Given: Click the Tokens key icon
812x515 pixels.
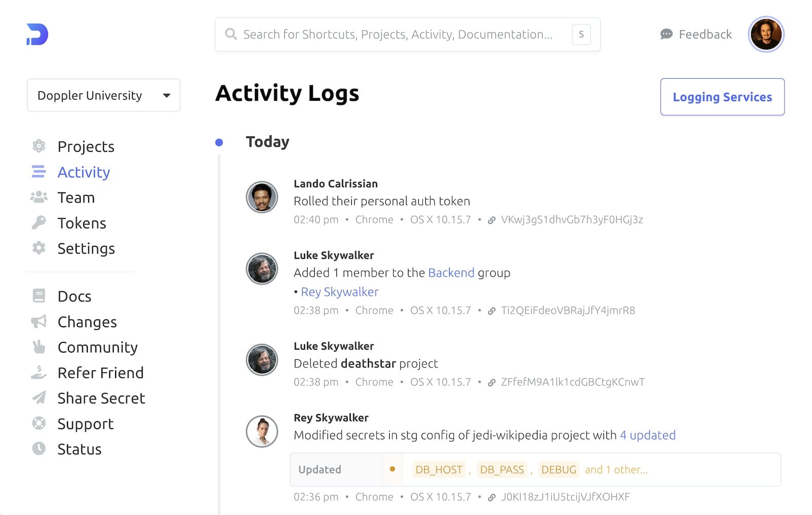Looking at the screenshot, I should [x=39, y=222].
